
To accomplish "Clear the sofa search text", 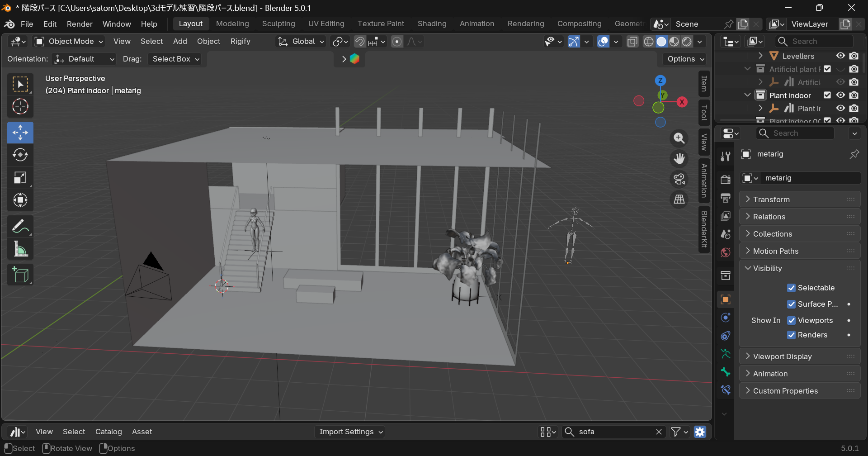I will (659, 432).
